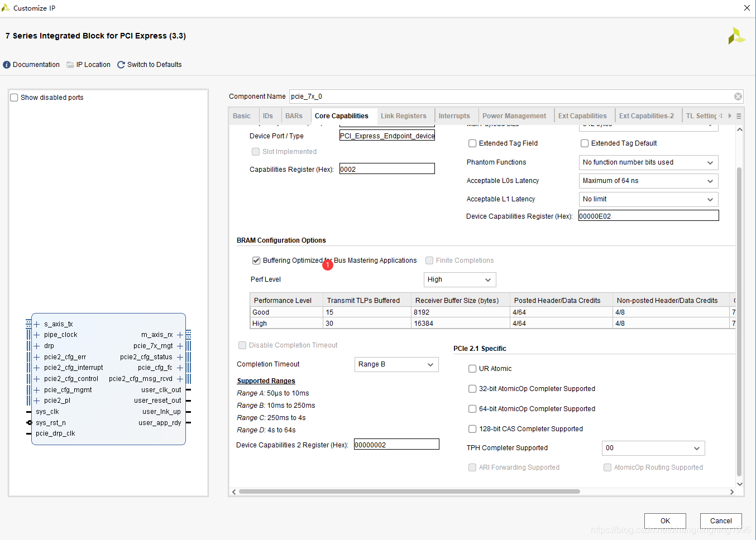Open Perf Level dropdown
Screen dimensions: 756x540
[460, 279]
